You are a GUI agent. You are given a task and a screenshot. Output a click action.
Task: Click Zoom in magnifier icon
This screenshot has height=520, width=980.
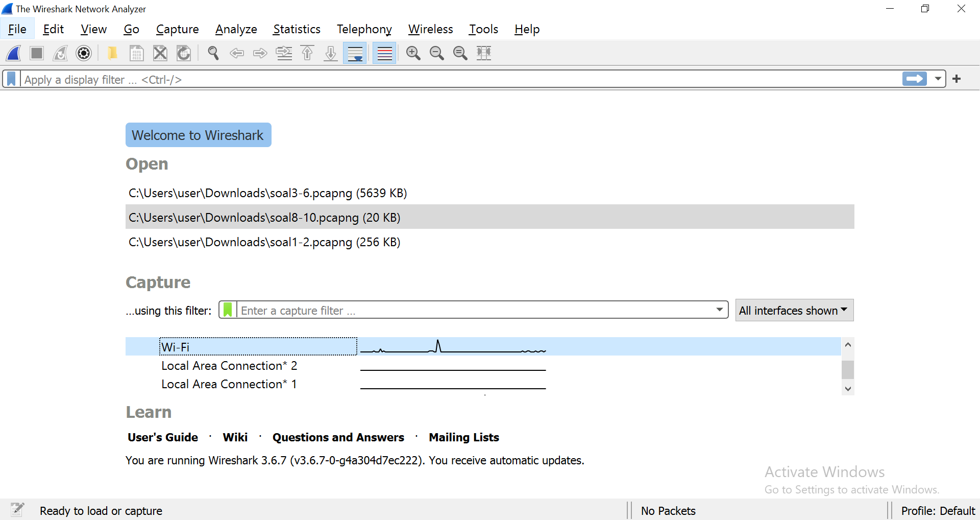pyautogui.click(x=413, y=53)
